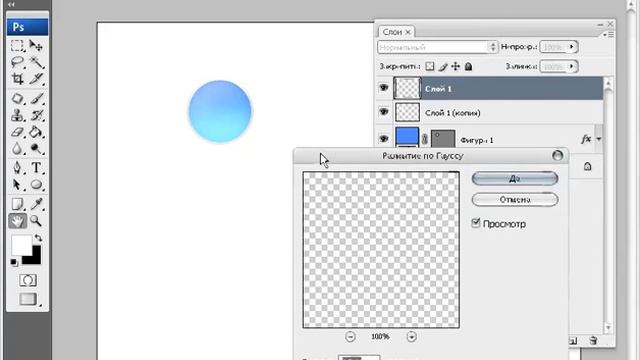Select the Crop tool
This screenshot has width=640, height=360.
click(x=17, y=78)
